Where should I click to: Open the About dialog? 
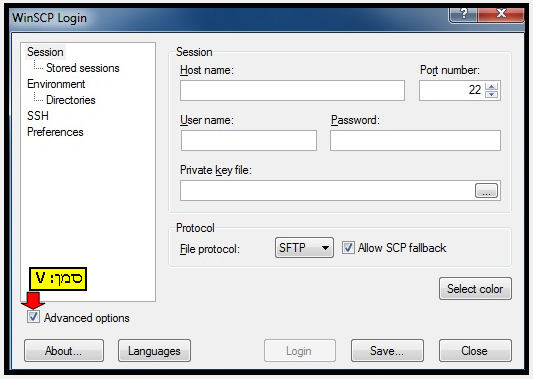[64, 350]
